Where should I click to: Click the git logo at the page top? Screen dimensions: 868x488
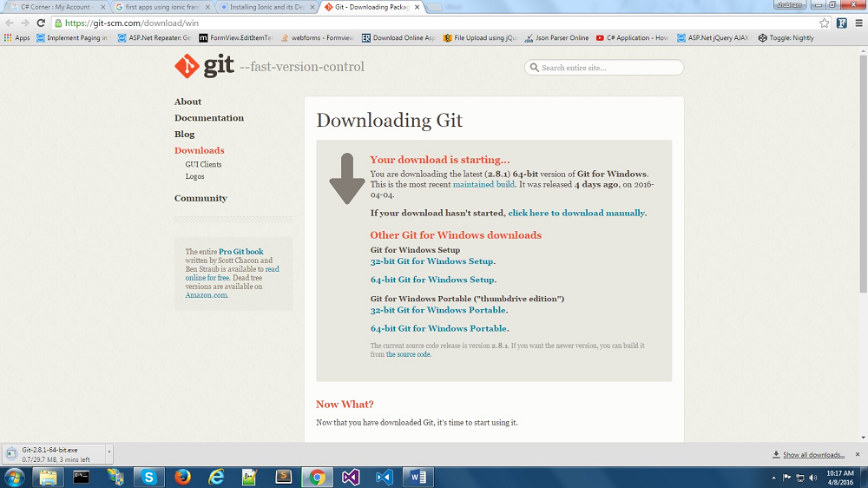point(205,67)
